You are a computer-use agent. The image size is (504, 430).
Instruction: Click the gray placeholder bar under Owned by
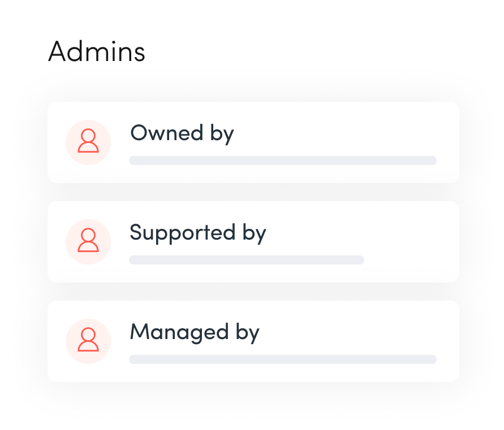coord(282,160)
